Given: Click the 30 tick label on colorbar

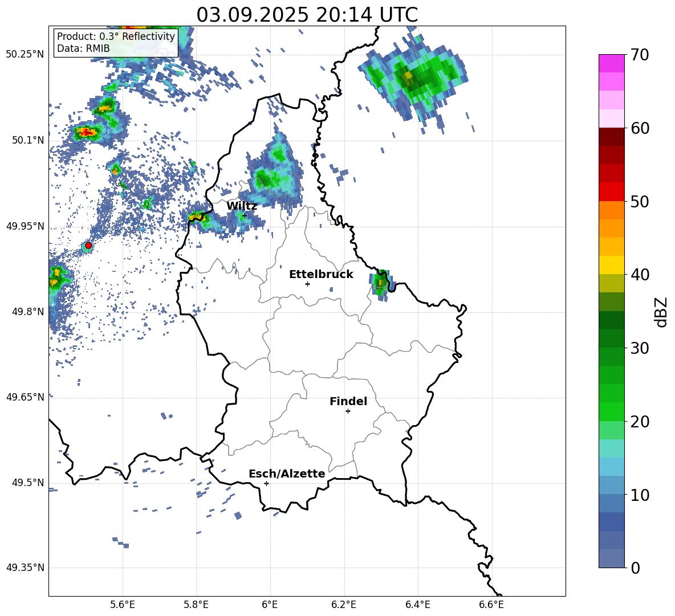Looking at the screenshot, I should point(639,348).
